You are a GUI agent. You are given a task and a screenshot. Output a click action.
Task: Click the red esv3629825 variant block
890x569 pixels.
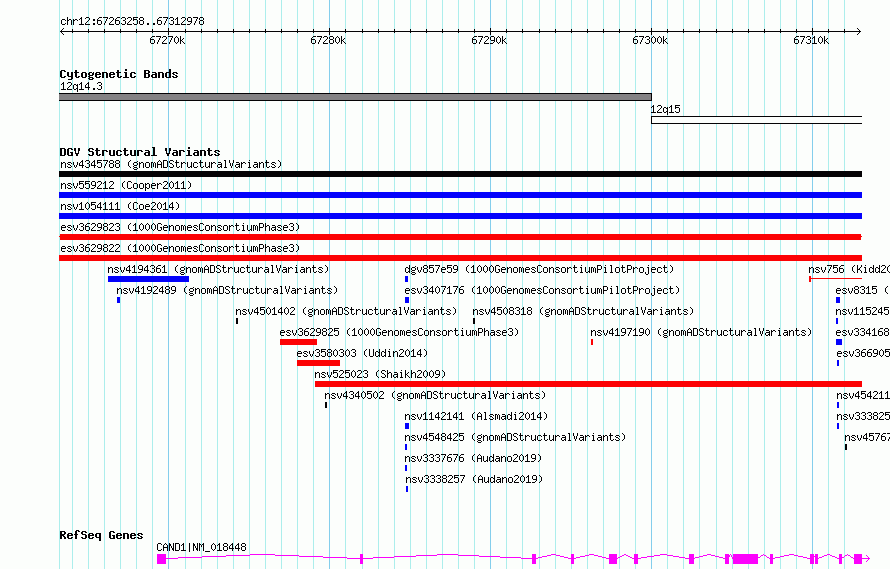[298, 342]
